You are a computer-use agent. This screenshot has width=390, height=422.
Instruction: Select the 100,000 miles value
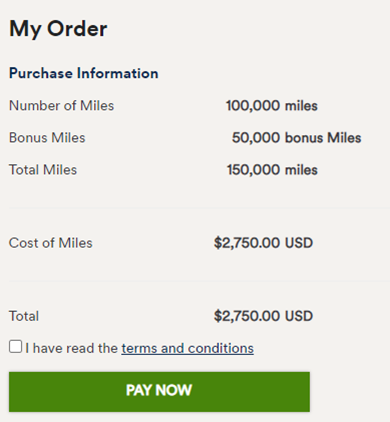coord(272,106)
